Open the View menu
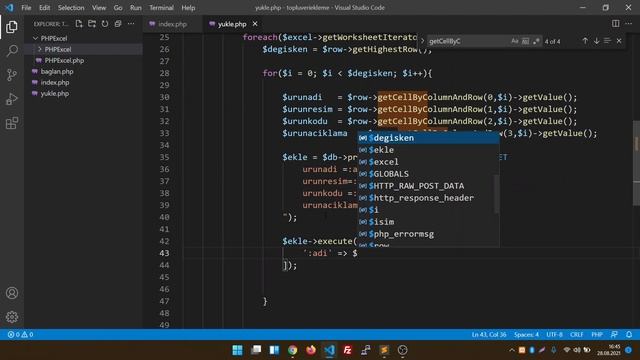 99,8
